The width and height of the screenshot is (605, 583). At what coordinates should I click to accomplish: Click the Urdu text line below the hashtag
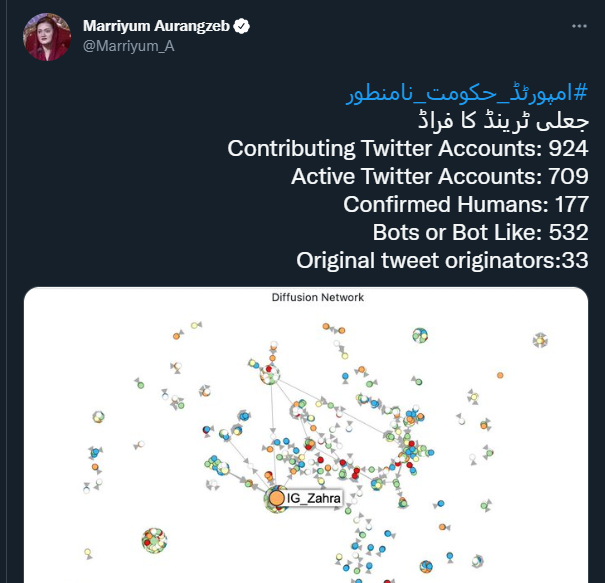501,122
